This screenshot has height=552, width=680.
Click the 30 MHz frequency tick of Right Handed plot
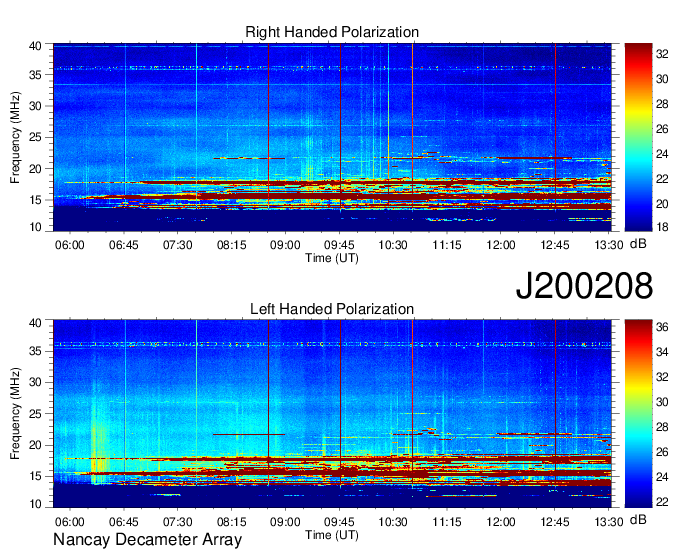(x=35, y=106)
